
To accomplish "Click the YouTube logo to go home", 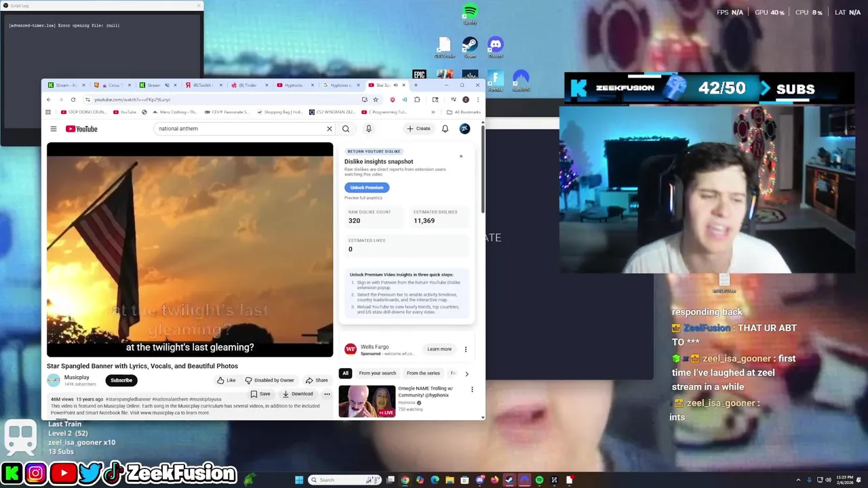I will [81, 129].
